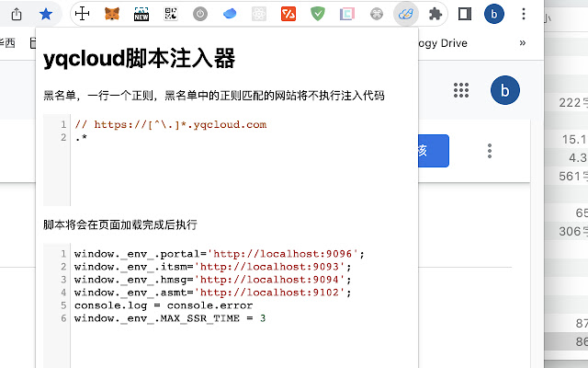
Task: Open the Chrome profile avatar b
Action: tap(494, 15)
